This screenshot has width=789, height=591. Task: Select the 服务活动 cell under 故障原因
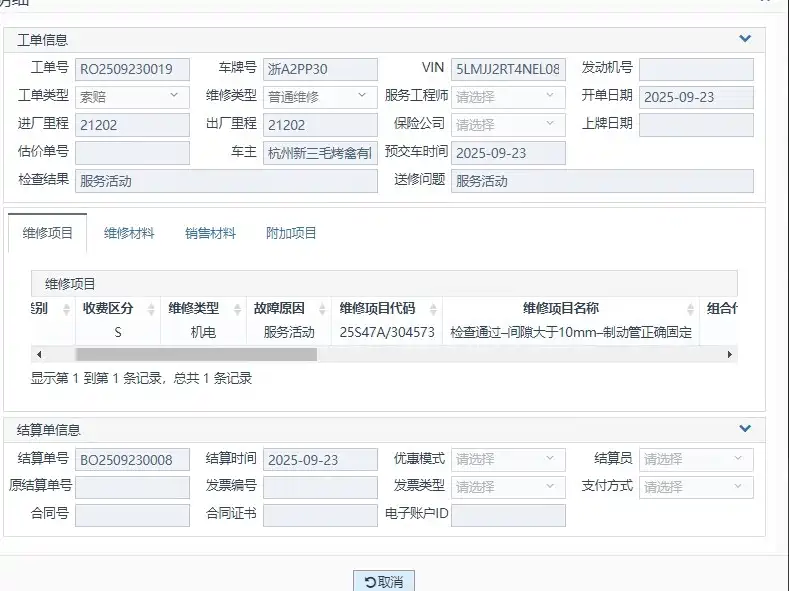[289, 332]
